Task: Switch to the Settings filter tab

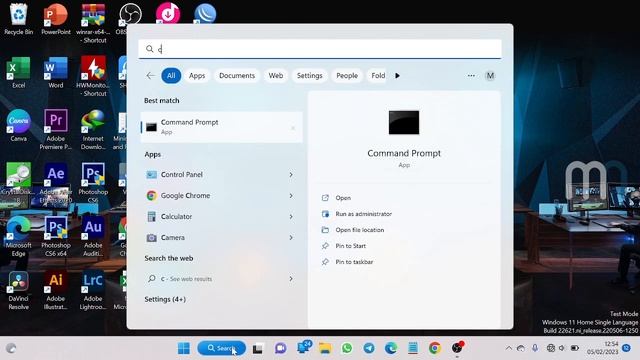Action: click(x=309, y=76)
